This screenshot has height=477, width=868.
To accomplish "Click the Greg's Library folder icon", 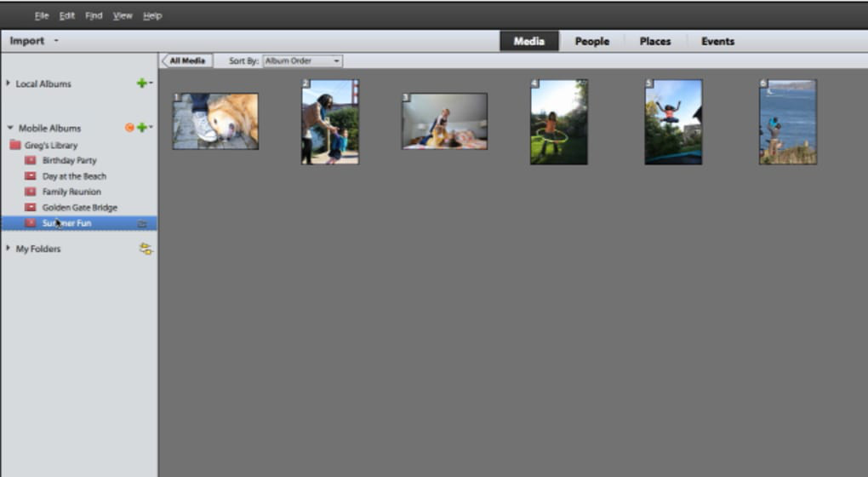I will (x=15, y=145).
